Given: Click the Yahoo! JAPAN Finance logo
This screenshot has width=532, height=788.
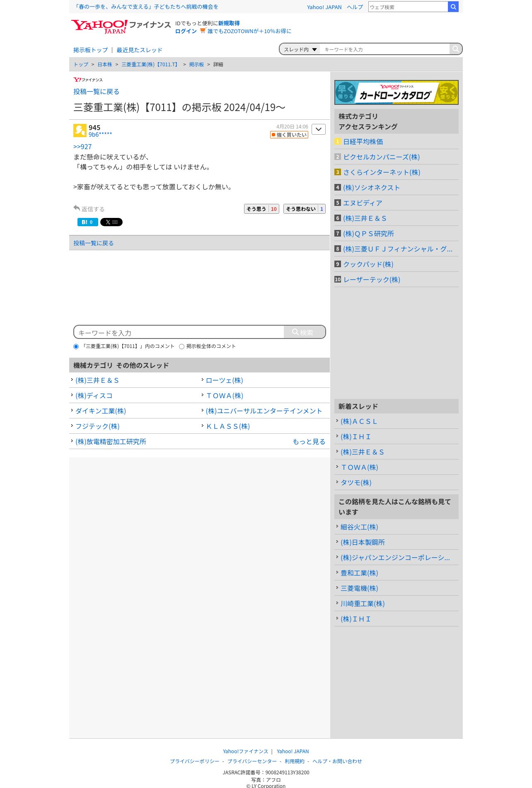Looking at the screenshot, I should (x=121, y=26).
